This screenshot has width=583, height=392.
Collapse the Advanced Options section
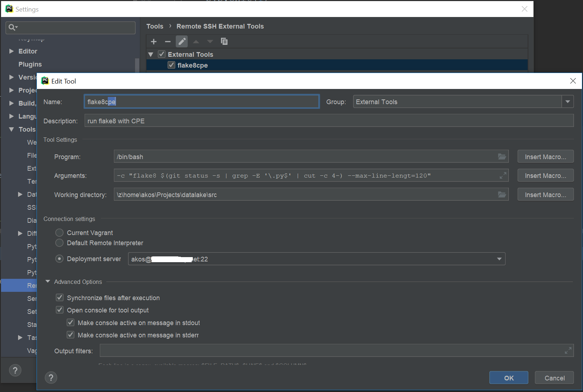48,281
